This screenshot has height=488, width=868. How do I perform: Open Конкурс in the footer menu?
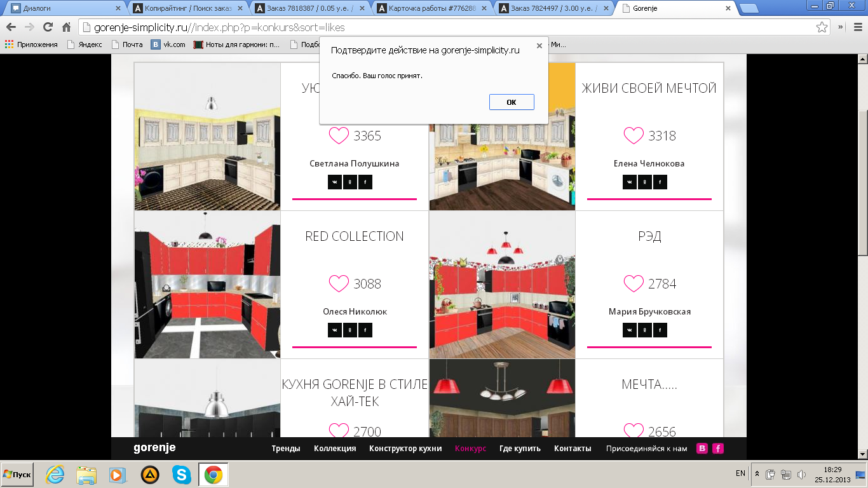point(470,448)
